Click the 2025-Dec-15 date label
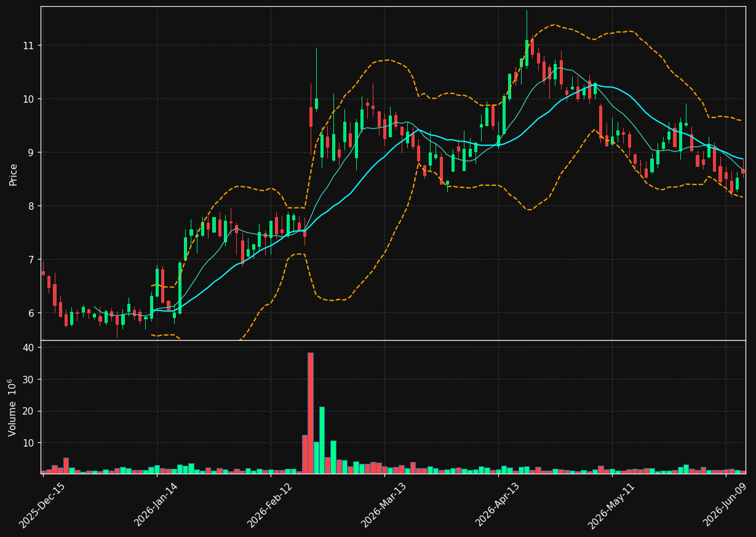The height and width of the screenshot is (537, 756). point(42,505)
